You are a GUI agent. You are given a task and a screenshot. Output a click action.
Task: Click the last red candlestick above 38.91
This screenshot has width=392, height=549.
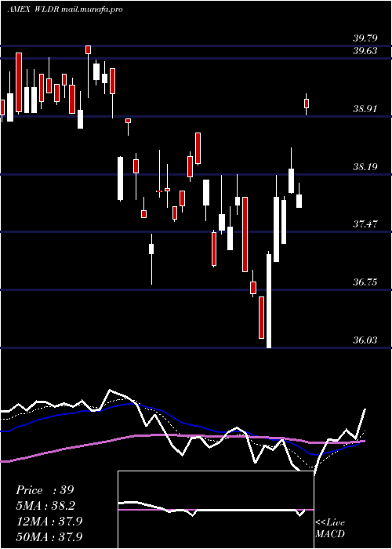tap(307, 104)
